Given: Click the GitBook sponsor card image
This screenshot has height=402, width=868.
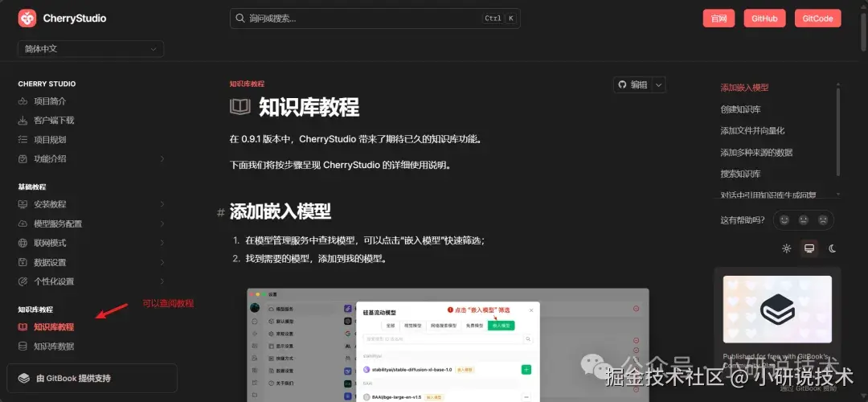Looking at the screenshot, I should [777, 309].
